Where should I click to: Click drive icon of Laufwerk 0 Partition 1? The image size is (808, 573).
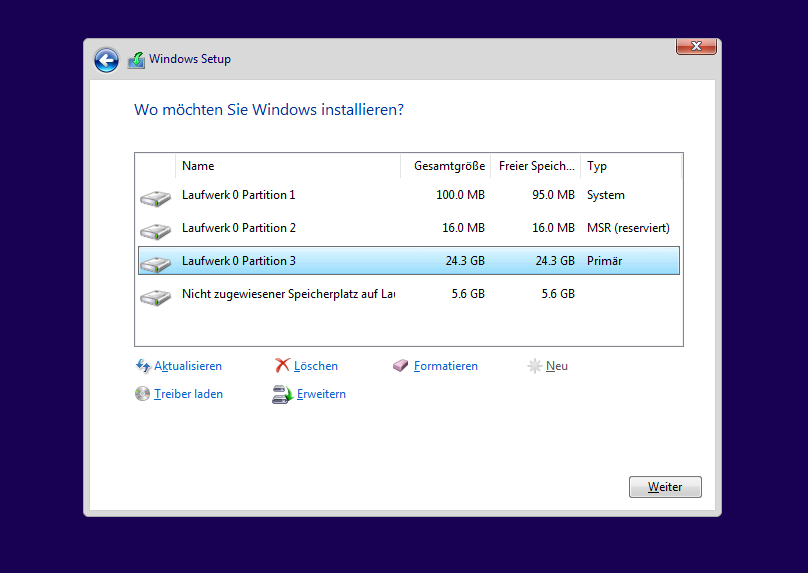(156, 198)
